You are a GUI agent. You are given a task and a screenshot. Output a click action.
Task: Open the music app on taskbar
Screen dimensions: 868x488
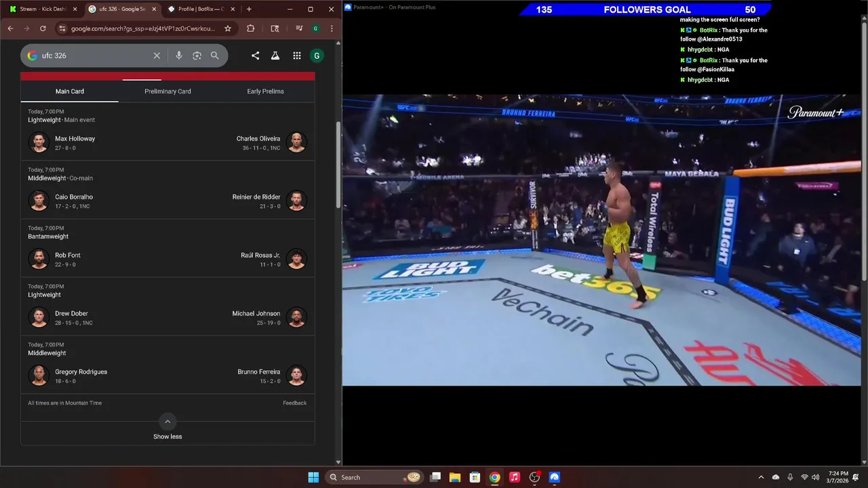point(515,477)
